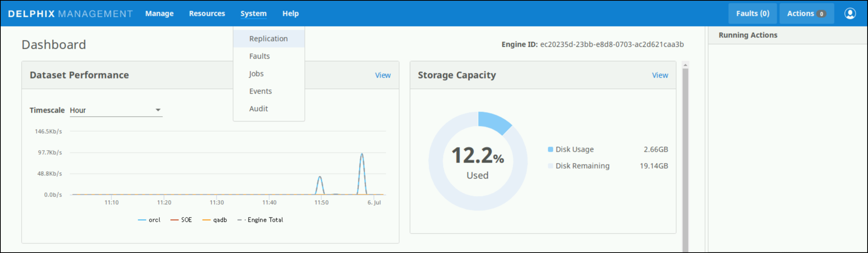868x253 pixels.
Task: Click View link for Dataset Performance
Action: tap(383, 75)
